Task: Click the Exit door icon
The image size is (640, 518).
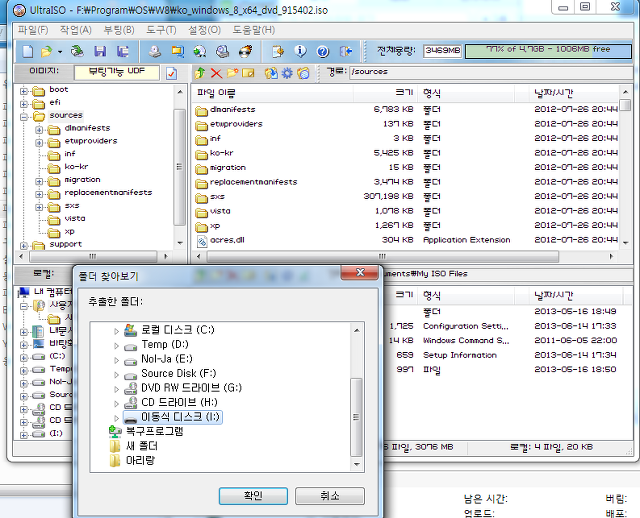Action: click(346, 51)
